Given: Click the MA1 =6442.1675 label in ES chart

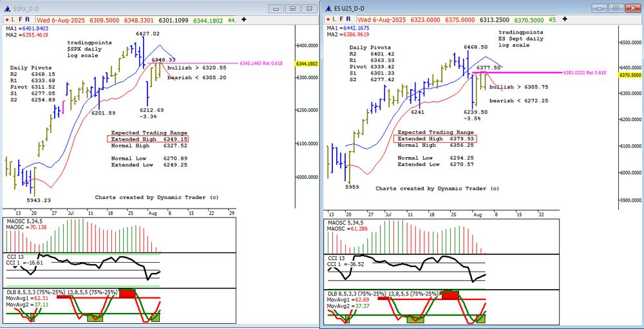Looking at the screenshot, I should pyautogui.click(x=348, y=28).
